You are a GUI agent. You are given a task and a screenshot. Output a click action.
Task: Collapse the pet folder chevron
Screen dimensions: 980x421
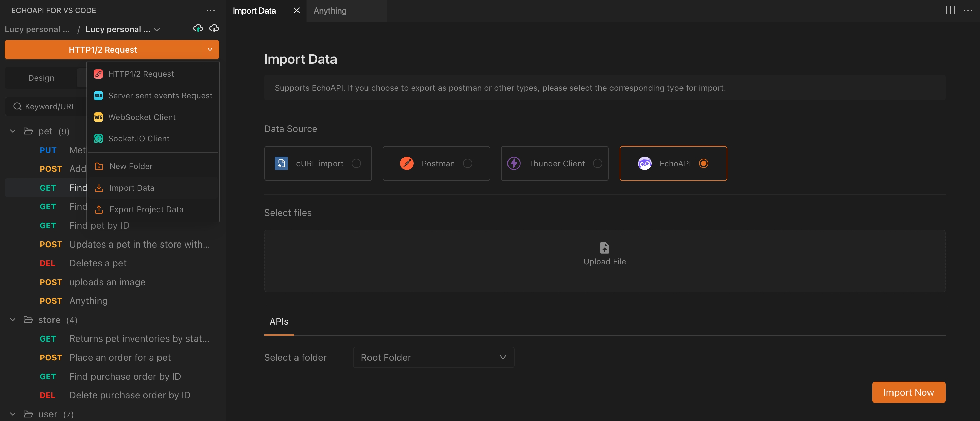click(12, 131)
